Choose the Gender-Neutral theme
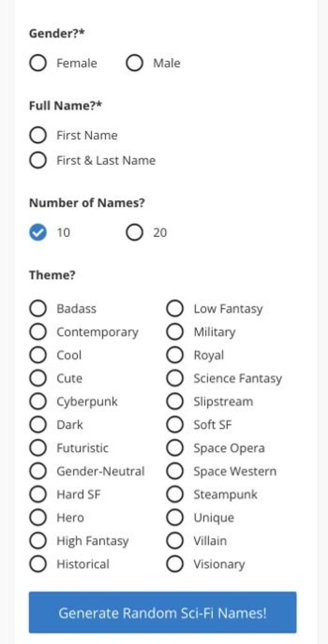 click(38, 471)
